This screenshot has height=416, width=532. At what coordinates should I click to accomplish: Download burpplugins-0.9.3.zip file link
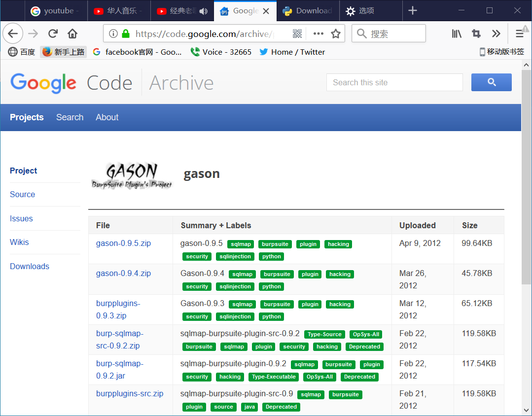click(118, 310)
